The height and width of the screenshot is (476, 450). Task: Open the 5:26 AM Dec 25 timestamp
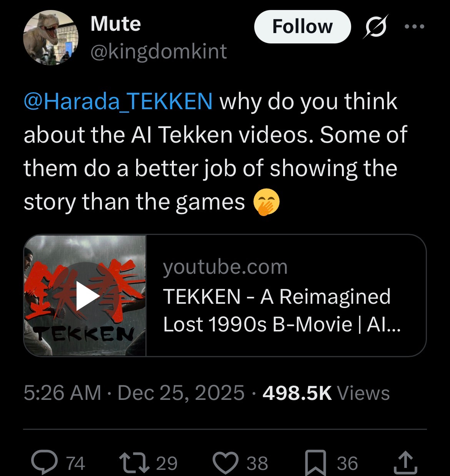pyautogui.click(x=134, y=393)
